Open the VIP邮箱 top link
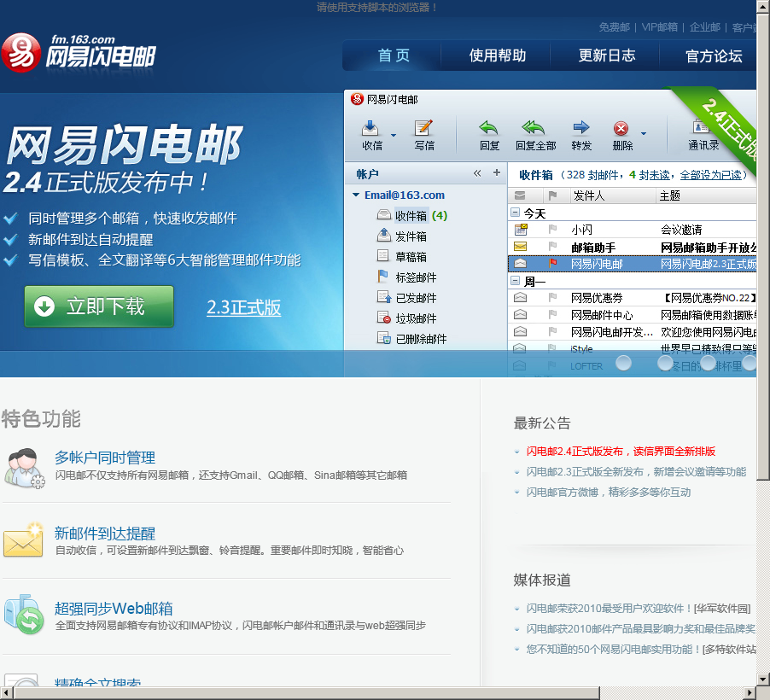This screenshot has width=770, height=700. (x=660, y=27)
